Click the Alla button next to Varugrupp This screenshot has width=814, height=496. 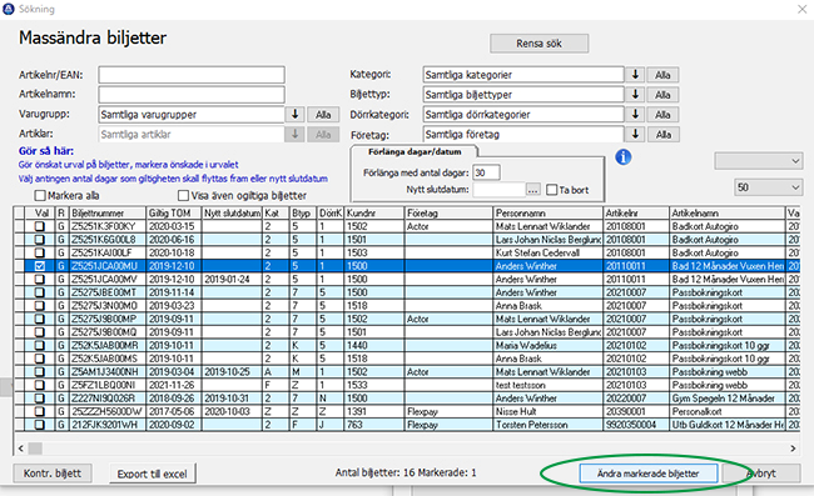pos(323,114)
